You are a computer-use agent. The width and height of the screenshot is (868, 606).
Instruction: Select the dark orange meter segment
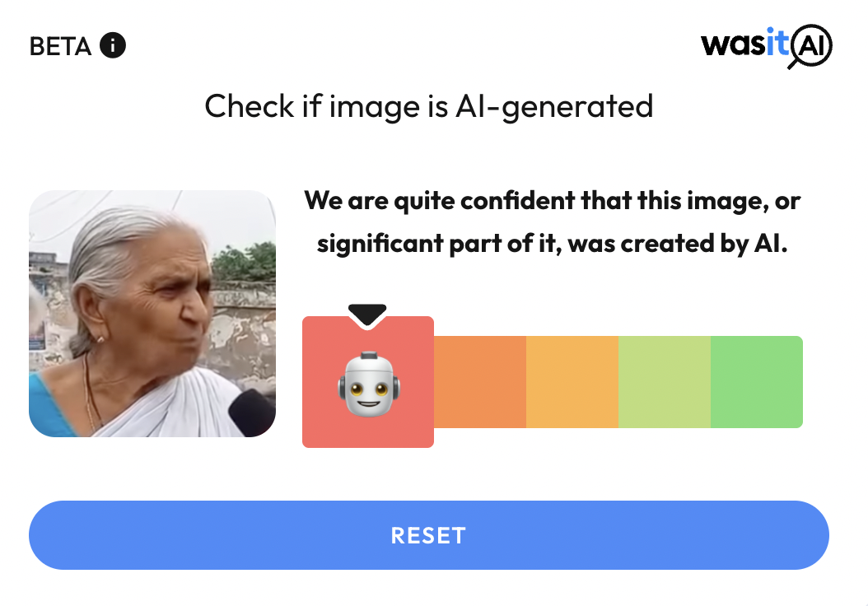coord(480,382)
